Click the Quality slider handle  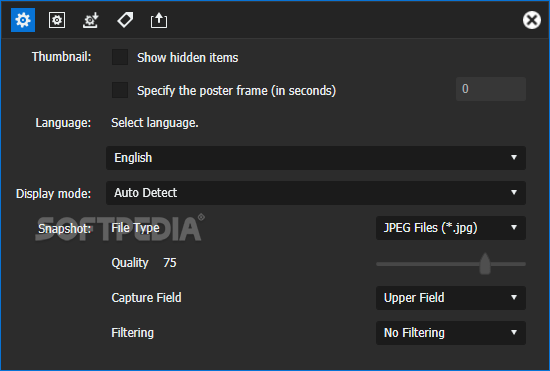coord(485,264)
